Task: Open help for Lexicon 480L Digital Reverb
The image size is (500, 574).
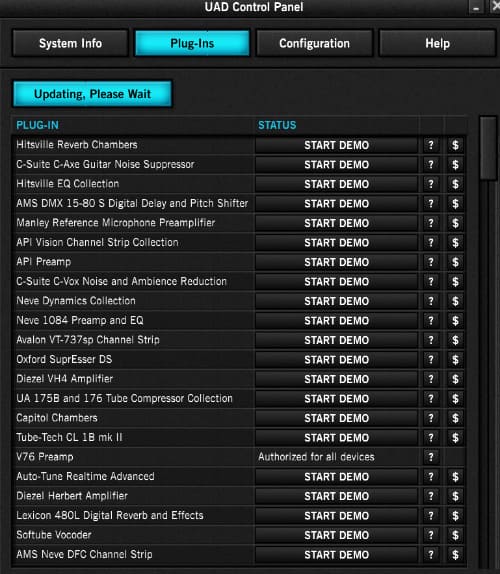Action: coord(431,516)
